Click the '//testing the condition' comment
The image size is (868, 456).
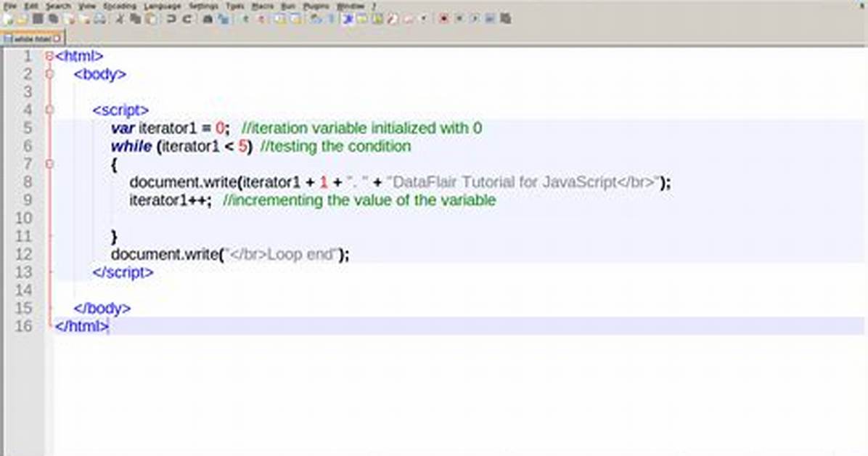[335, 146]
